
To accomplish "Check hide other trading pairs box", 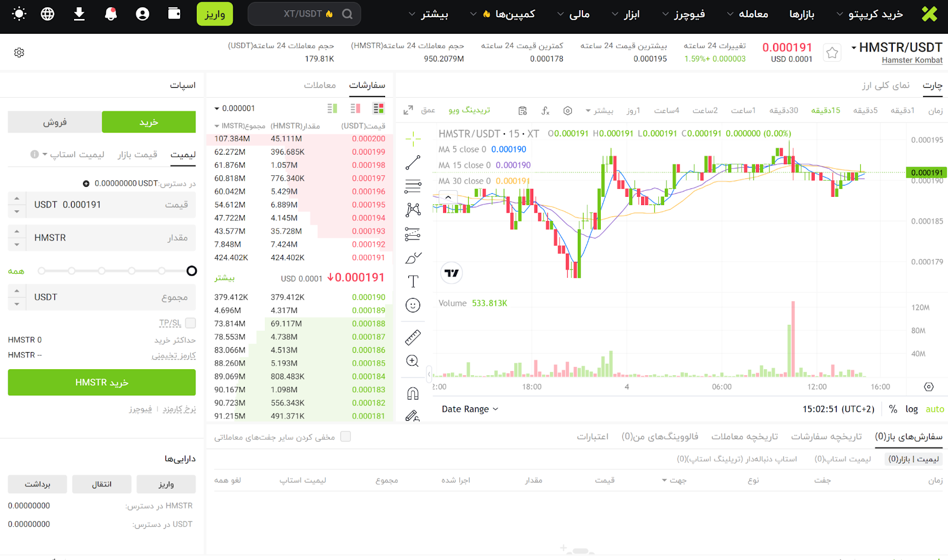I will (345, 437).
